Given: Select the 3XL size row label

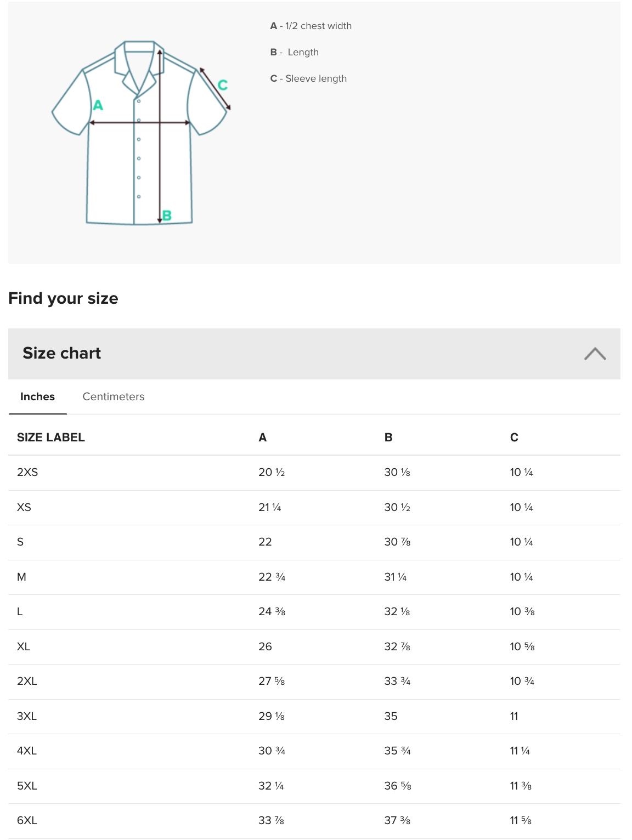Looking at the screenshot, I should pos(27,716).
